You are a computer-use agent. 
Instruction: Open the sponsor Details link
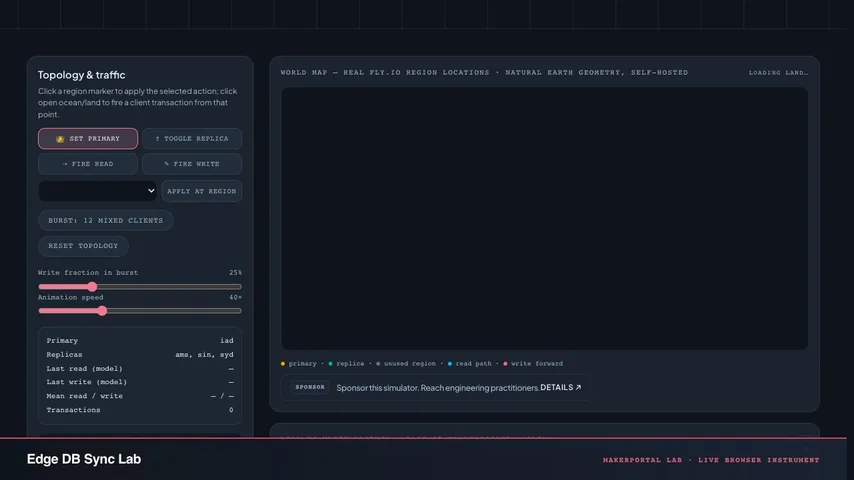pyautogui.click(x=560, y=387)
